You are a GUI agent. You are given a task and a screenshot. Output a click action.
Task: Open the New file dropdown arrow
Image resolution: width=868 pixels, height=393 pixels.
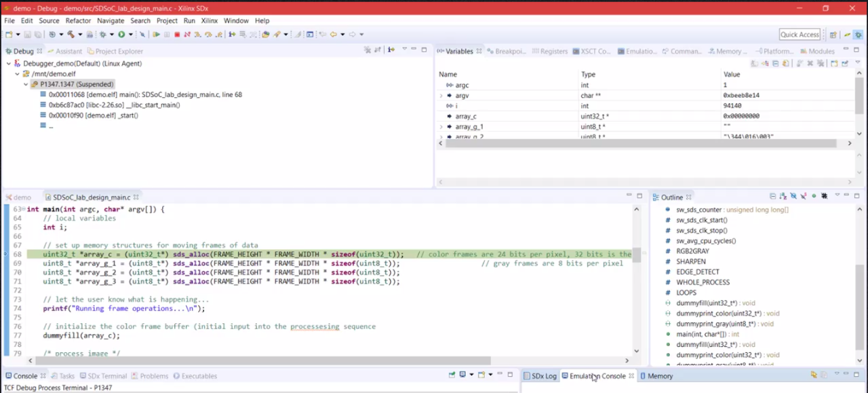coord(18,34)
